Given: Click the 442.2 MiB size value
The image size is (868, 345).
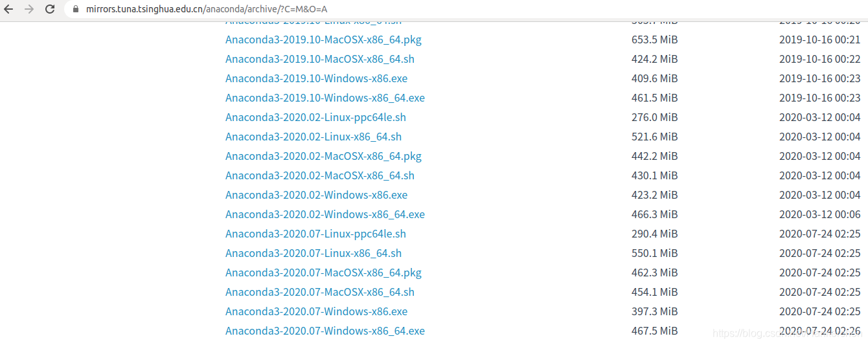Looking at the screenshot, I should tap(654, 156).
